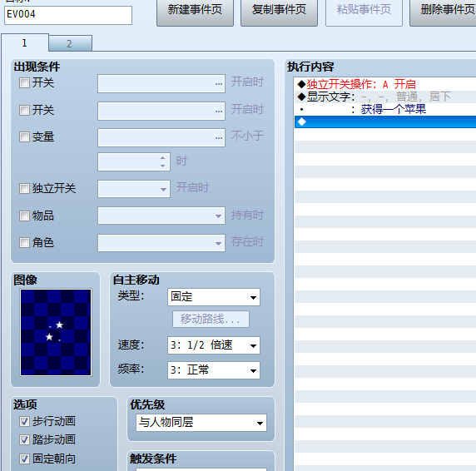Screen dimensions: 476x471
Task: Open the 物品 dropdown
Action: 161,216
